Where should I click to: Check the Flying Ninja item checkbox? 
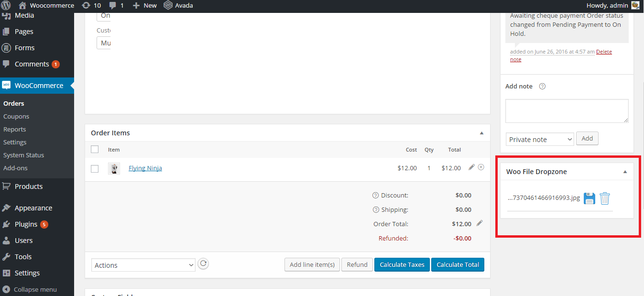[x=95, y=168]
